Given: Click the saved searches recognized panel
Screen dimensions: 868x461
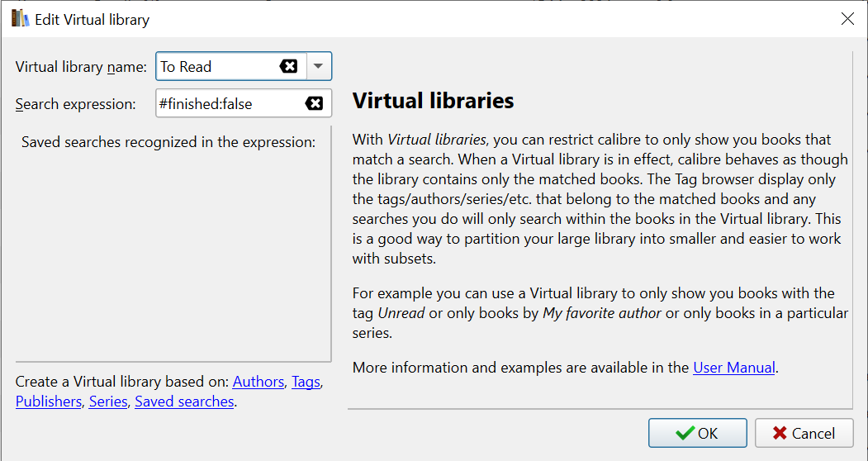Looking at the screenshot, I should [x=173, y=248].
